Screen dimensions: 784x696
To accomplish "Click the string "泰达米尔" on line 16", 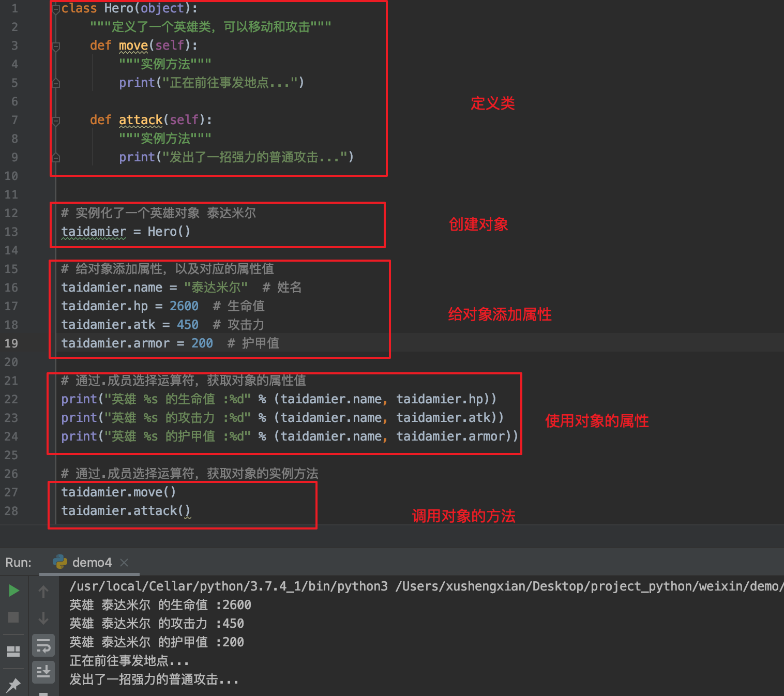I will (x=216, y=288).
